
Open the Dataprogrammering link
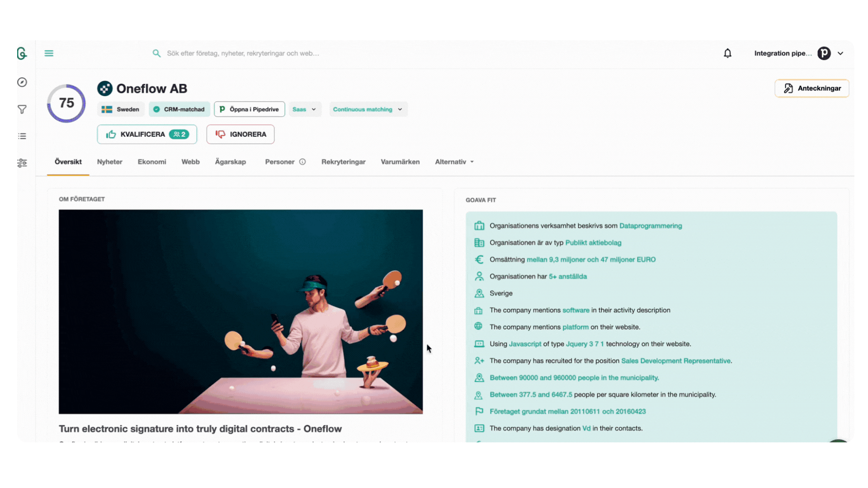tap(651, 225)
